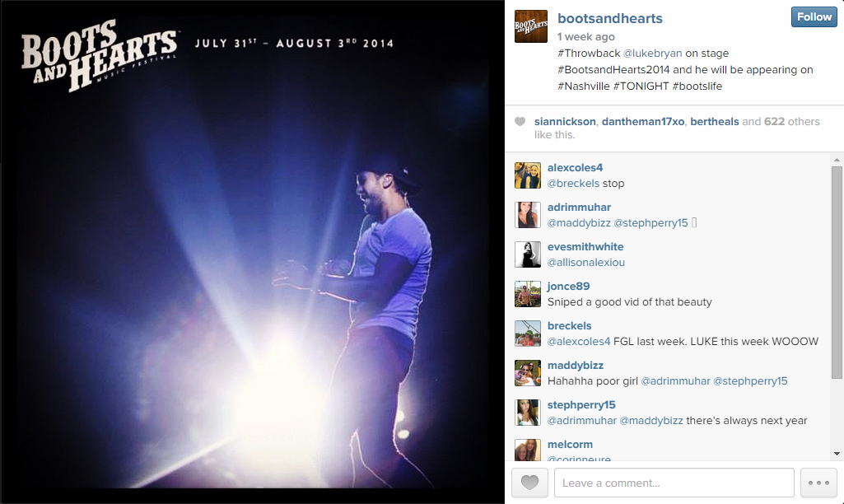Open maddybizz's avatar thumbnail

[x=528, y=373]
